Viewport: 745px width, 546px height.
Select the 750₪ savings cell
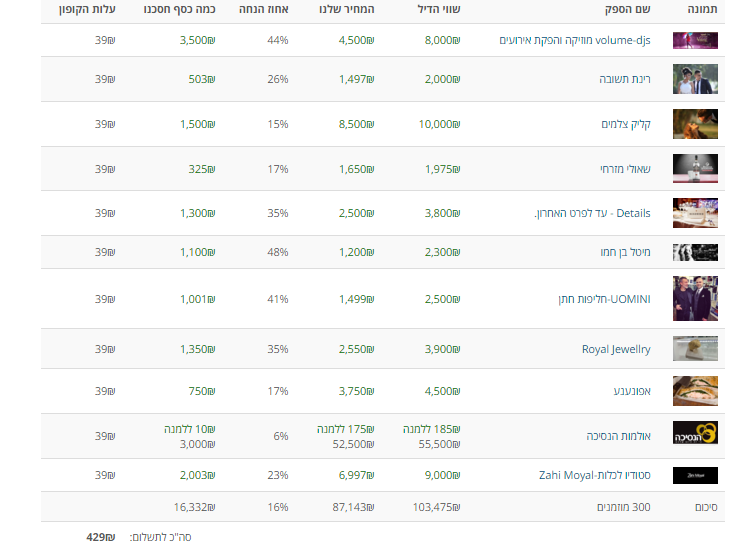(x=201, y=391)
